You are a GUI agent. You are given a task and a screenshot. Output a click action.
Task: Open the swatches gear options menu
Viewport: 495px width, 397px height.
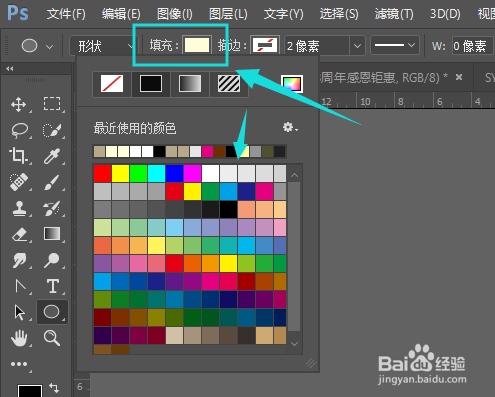click(290, 127)
